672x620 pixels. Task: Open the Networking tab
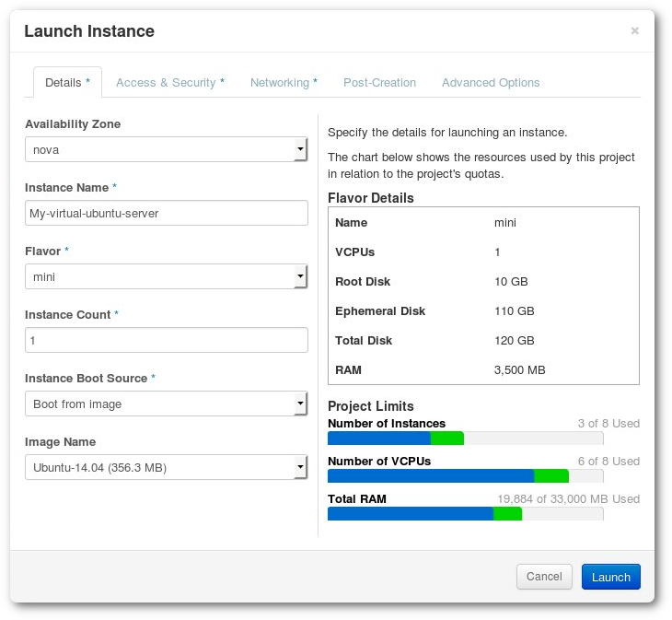pos(284,82)
